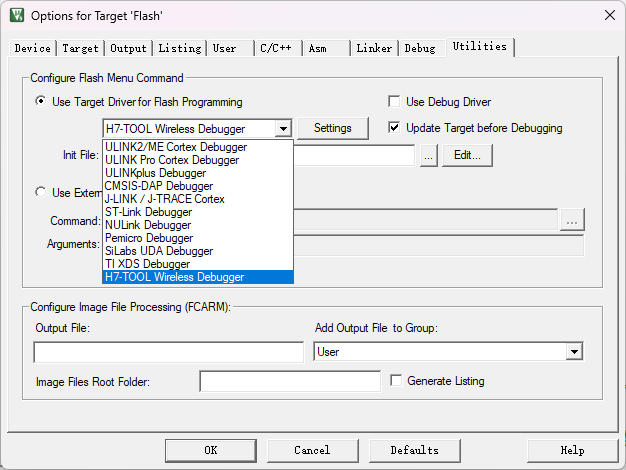Image resolution: width=626 pixels, height=470 pixels.
Task: Browse for external Command with ... button
Action: click(572, 219)
